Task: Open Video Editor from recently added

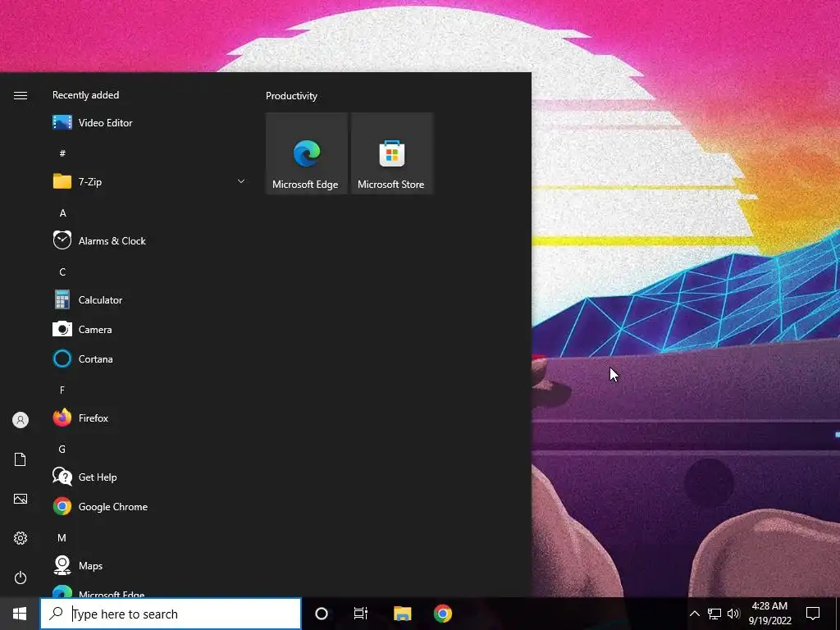Action: pos(149,123)
